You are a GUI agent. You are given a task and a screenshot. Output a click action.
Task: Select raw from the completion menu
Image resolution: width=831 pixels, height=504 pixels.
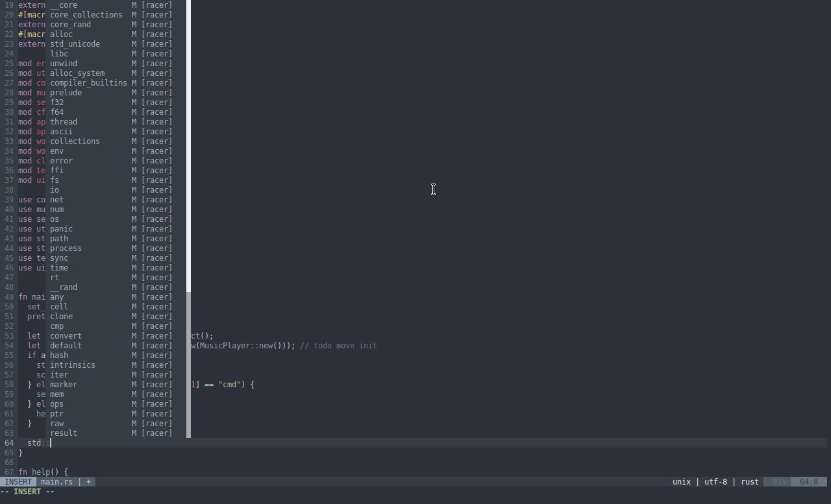point(116,424)
